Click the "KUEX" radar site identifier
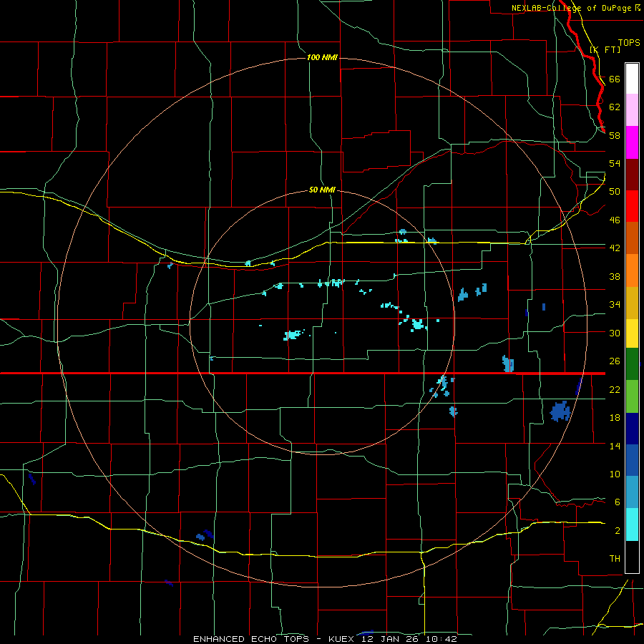The image size is (644, 644). 343,639
